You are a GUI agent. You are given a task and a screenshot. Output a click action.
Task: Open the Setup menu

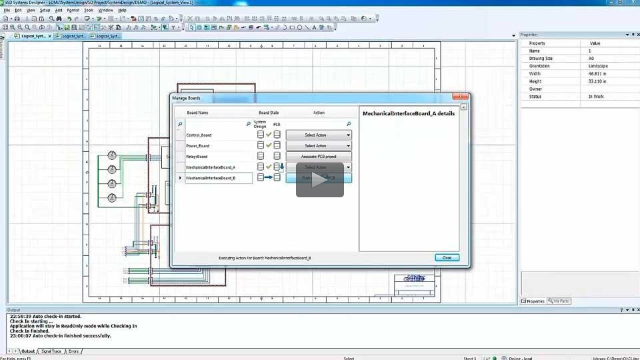pyautogui.click(x=45, y=10)
